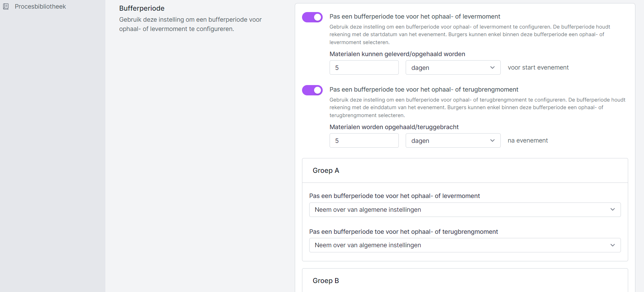
Task: Click the top 'ophaal- of levermoment' toggle label
Action: point(415,17)
